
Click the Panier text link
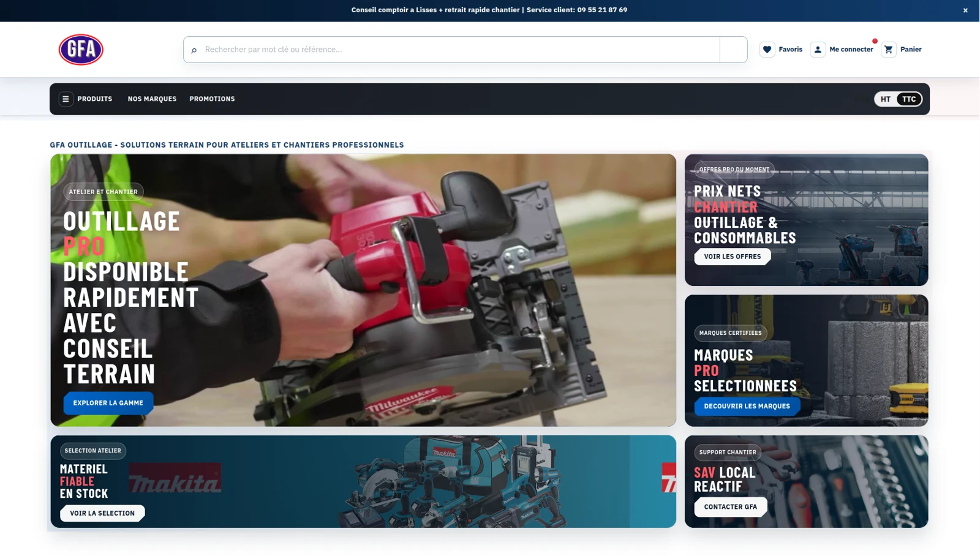[x=911, y=50]
